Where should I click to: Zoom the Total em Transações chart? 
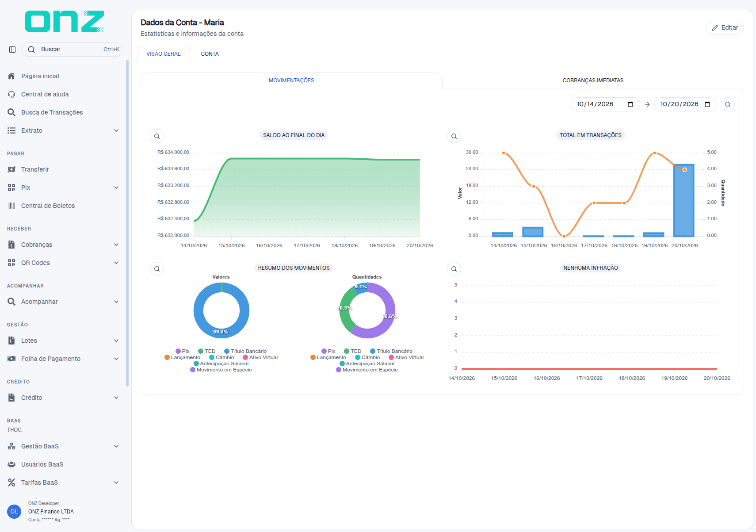click(454, 136)
